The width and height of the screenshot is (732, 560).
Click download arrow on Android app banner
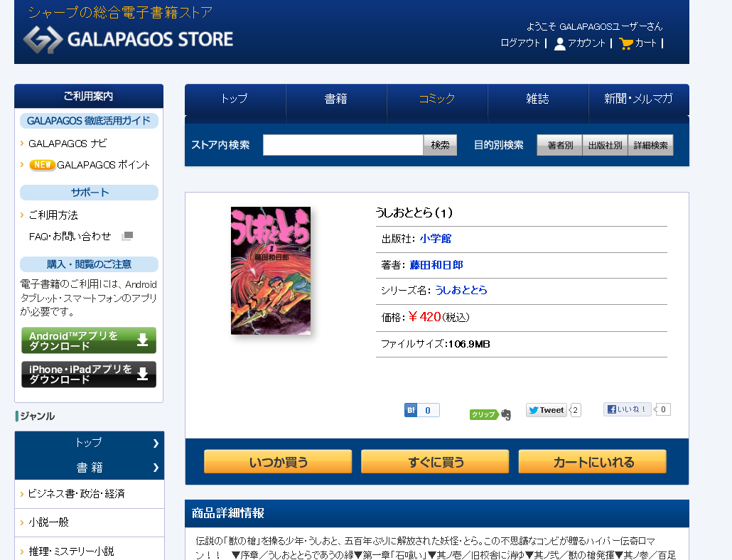pyautogui.click(x=143, y=340)
